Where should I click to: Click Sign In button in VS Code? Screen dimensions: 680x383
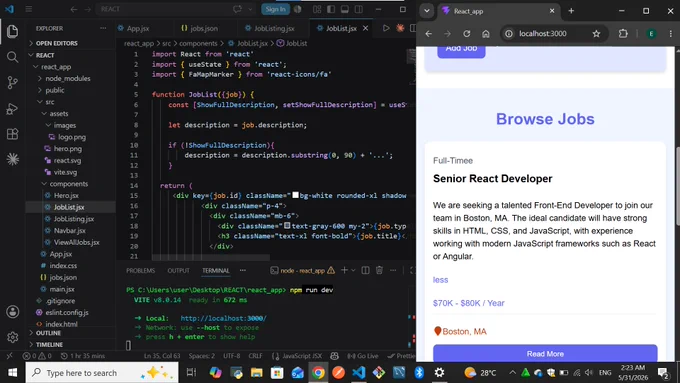click(x=275, y=9)
